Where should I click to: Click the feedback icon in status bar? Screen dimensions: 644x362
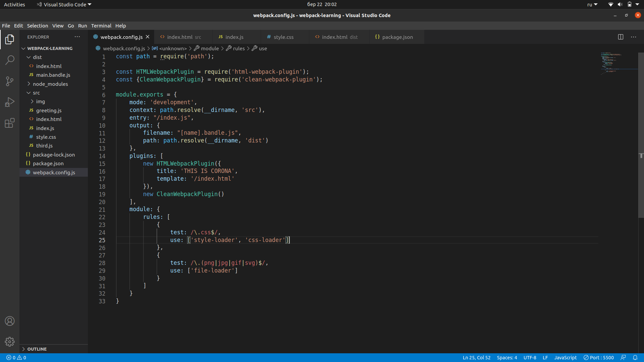(623, 358)
